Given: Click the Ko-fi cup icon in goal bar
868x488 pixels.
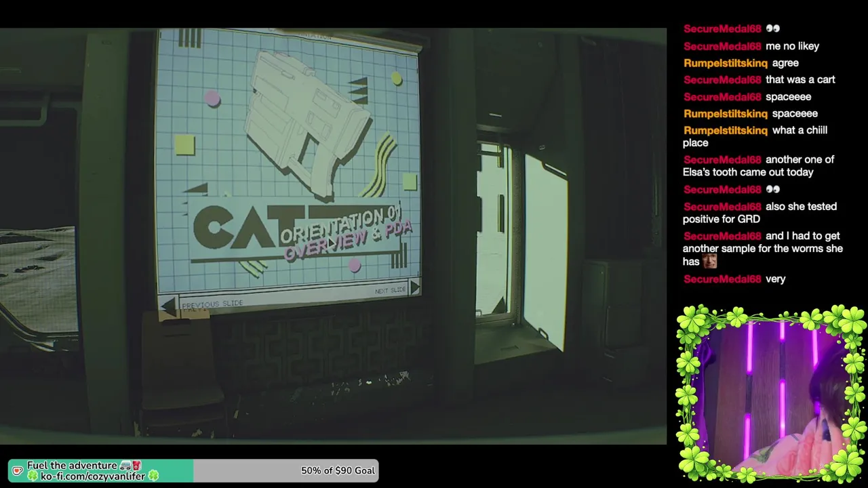Looking at the screenshot, I should pyautogui.click(x=18, y=470).
